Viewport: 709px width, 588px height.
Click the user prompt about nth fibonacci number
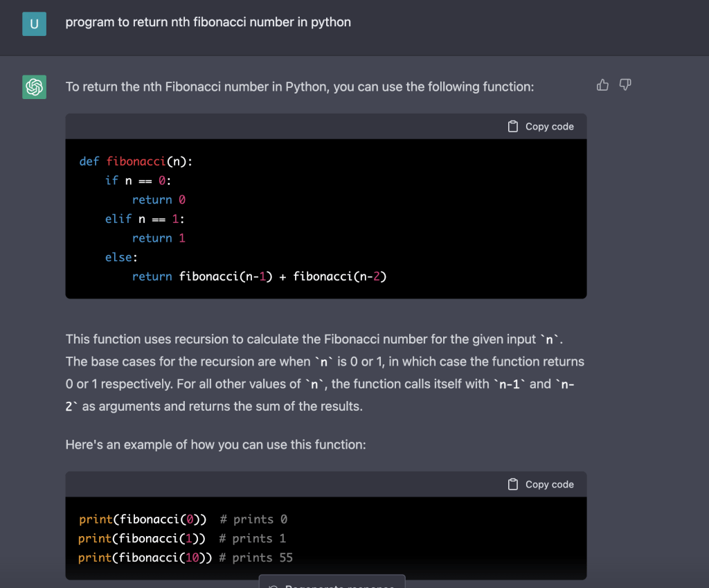tap(208, 22)
